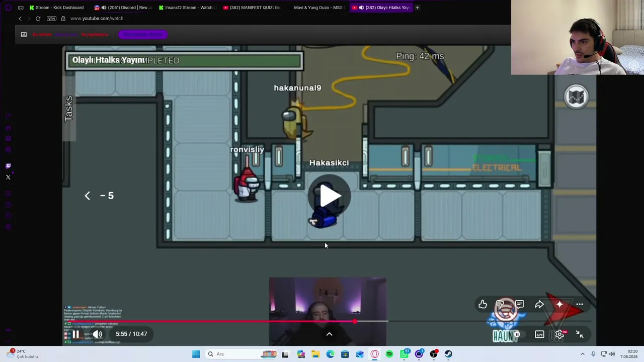Select the Olaylı Htalks Yayını active tab
The image size is (644, 362).
[x=381, y=8]
